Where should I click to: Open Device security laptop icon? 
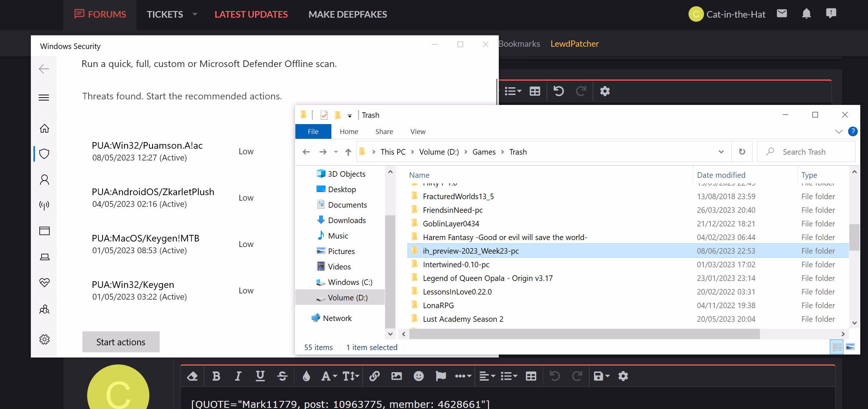tap(45, 257)
